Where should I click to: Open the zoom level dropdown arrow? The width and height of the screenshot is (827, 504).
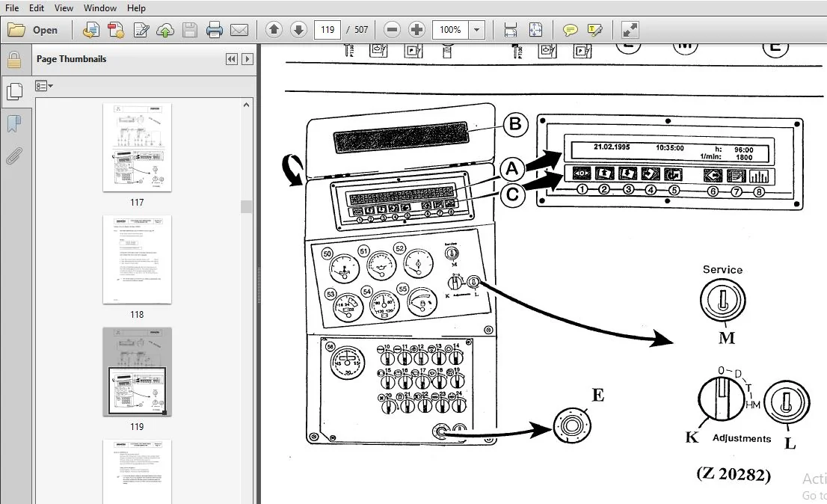477,30
